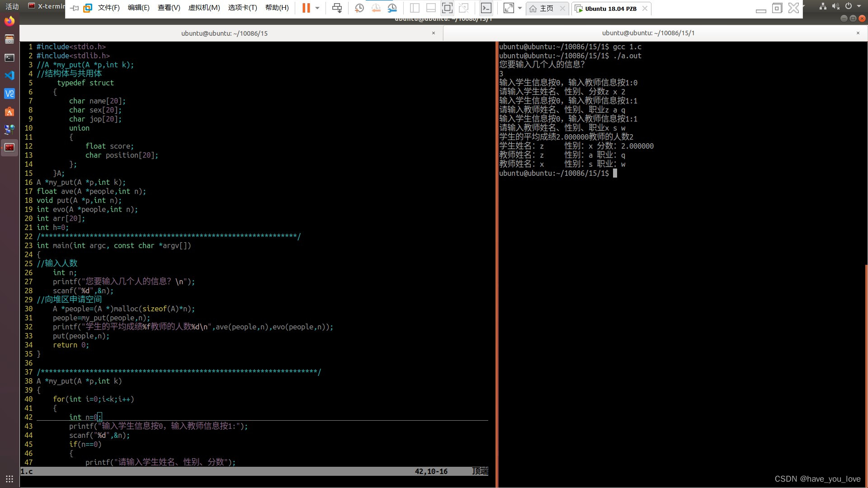Expand the power options dropdown arrow
The width and height of the screenshot is (868, 488).
317,8
